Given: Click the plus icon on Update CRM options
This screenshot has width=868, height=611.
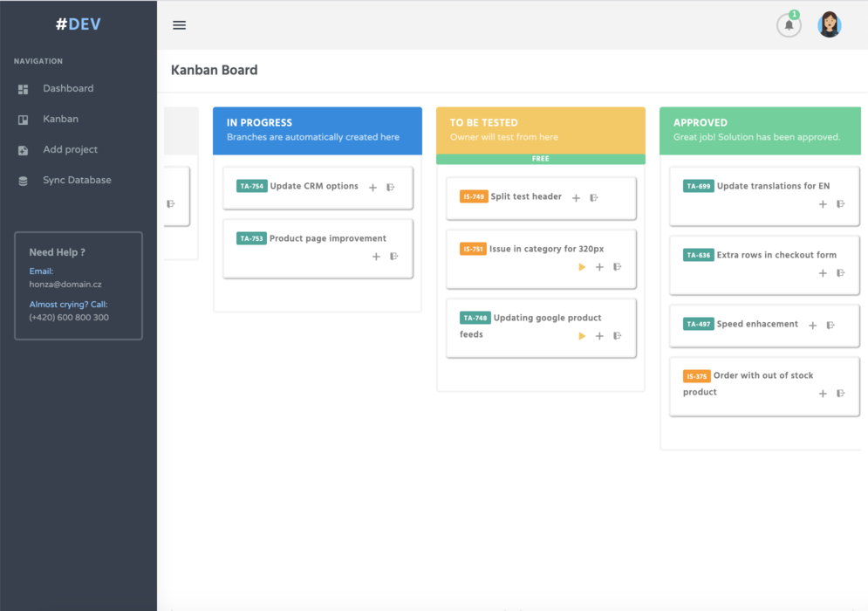Looking at the screenshot, I should [x=372, y=188].
